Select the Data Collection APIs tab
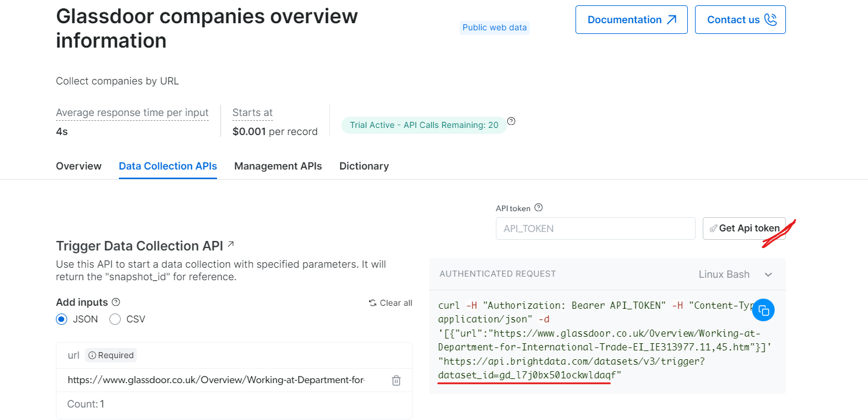Screen dimensions: 868x420 coord(167,166)
